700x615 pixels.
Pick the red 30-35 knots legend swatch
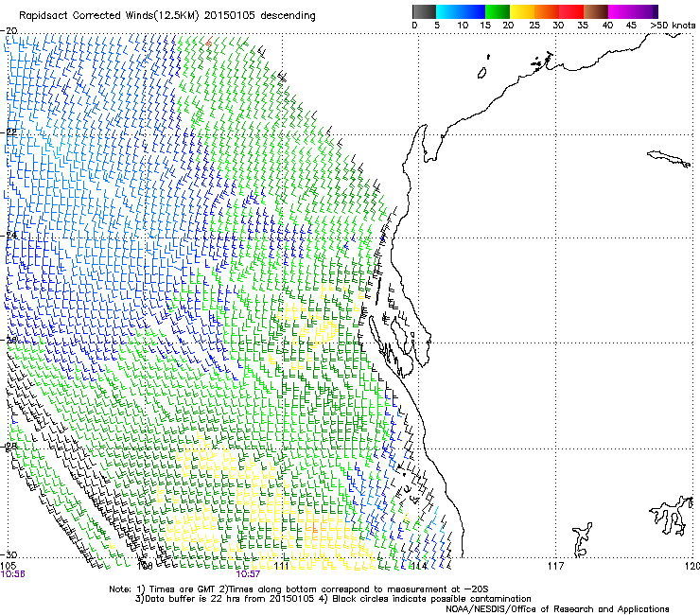click(x=571, y=11)
